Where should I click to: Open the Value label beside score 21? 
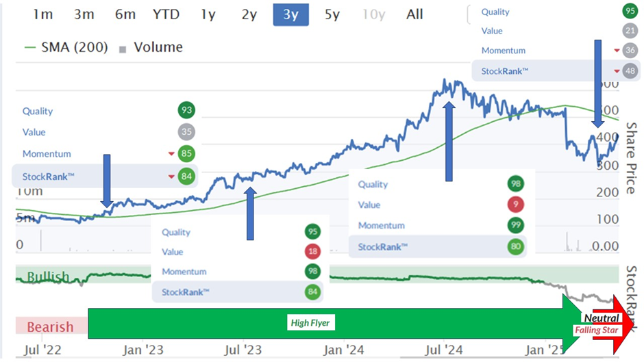click(x=492, y=31)
